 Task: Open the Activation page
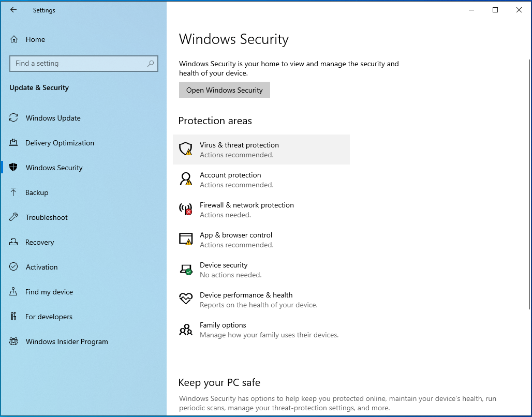(41, 267)
